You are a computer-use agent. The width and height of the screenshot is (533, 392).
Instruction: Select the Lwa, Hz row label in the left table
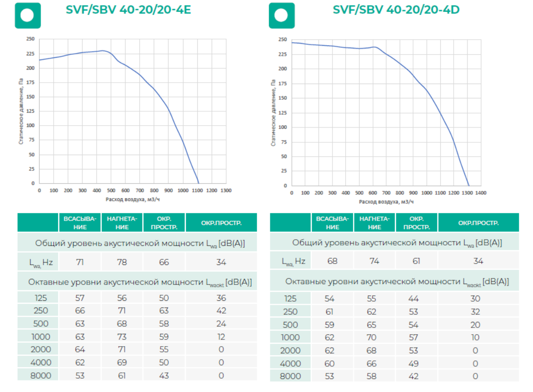coord(38,262)
